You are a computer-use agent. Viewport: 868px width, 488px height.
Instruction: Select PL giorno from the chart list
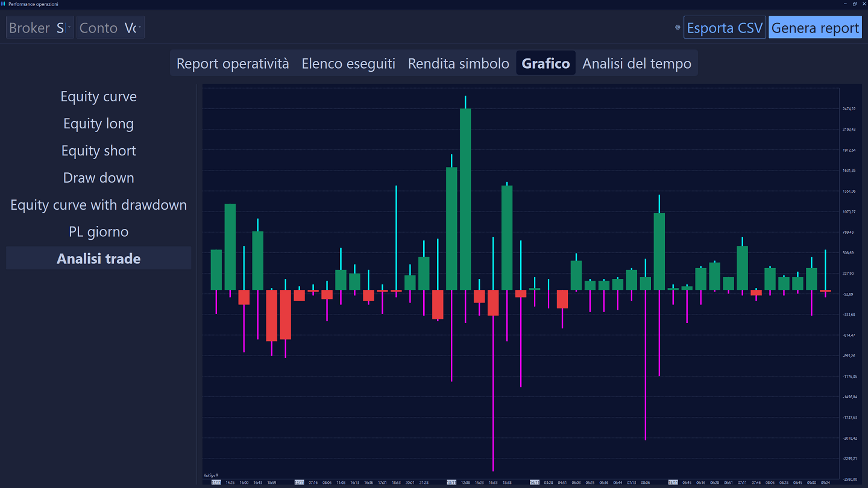pos(98,232)
